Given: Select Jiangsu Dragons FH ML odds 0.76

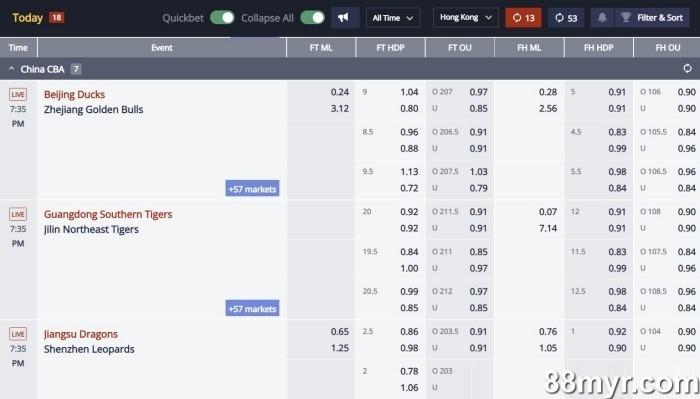Looking at the screenshot, I should pyautogui.click(x=548, y=332).
